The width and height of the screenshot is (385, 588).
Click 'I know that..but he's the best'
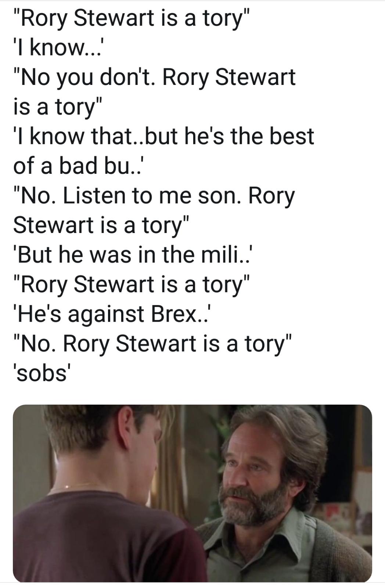click(x=163, y=136)
